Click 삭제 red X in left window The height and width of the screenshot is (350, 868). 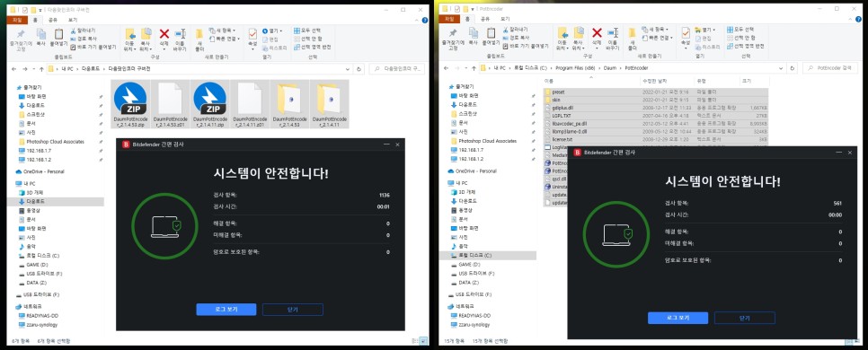(164, 34)
